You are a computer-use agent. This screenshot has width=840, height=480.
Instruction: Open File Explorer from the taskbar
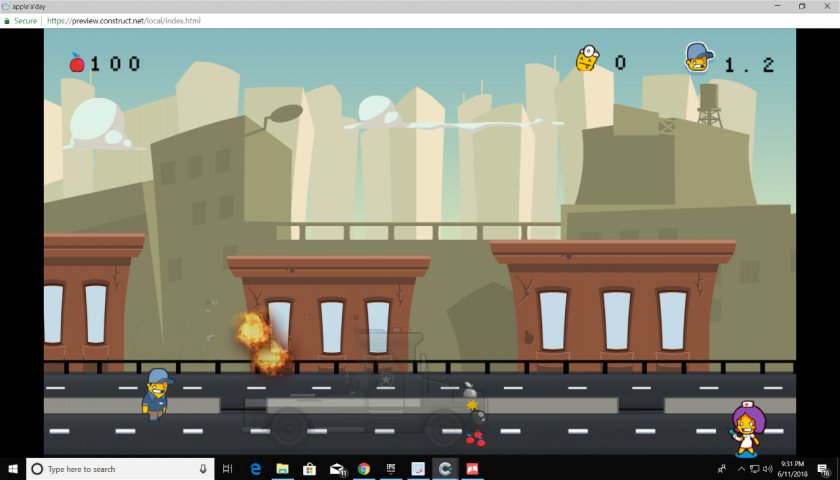pyautogui.click(x=282, y=468)
